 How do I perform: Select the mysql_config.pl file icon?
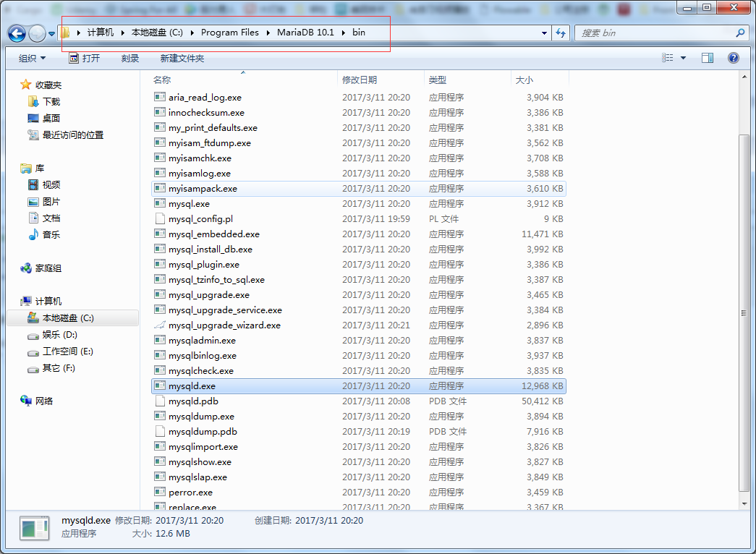click(160, 218)
